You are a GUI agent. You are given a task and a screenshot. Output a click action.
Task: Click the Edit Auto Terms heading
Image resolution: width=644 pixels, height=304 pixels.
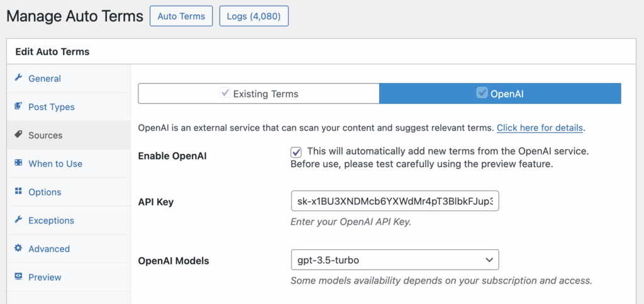(x=53, y=52)
